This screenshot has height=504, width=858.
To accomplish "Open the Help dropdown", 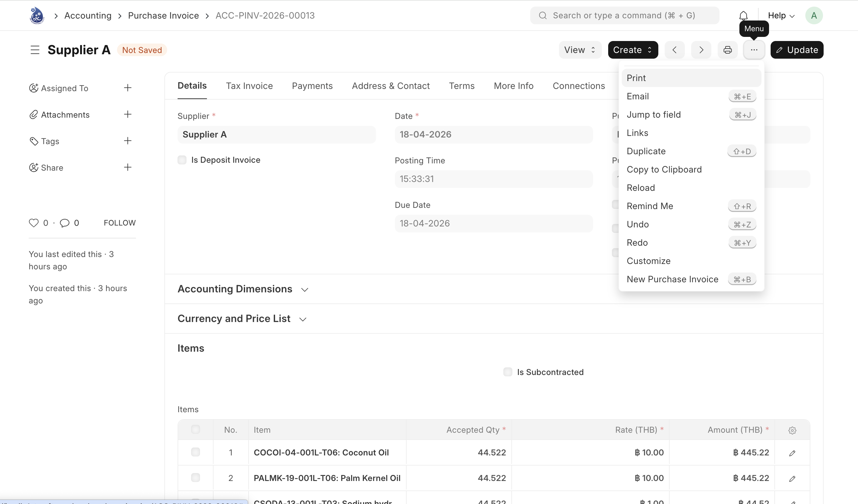I will (x=781, y=16).
